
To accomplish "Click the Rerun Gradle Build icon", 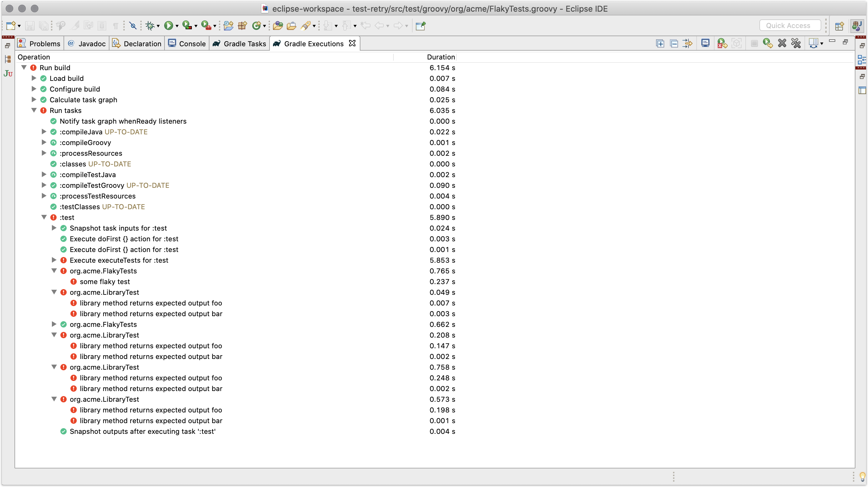I will 768,43.
